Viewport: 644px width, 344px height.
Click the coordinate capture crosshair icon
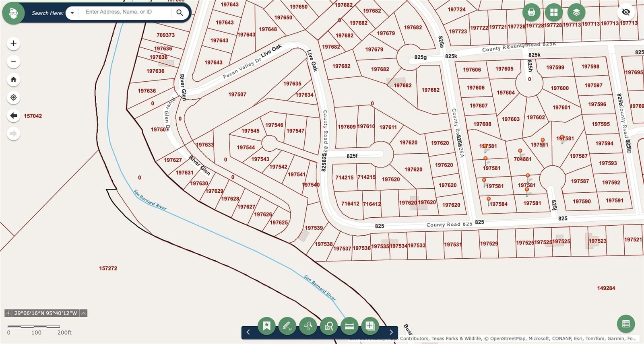click(8, 313)
